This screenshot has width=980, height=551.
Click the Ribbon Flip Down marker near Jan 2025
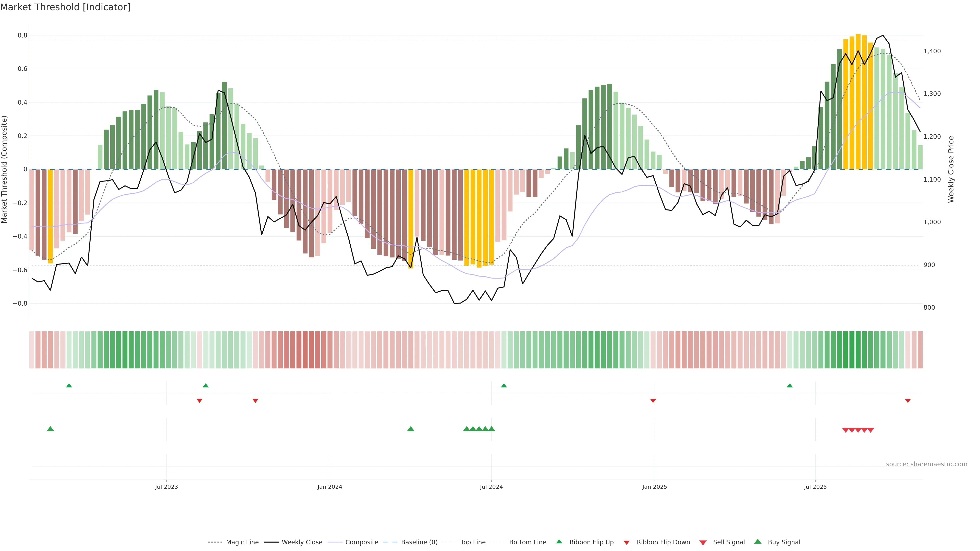pyautogui.click(x=653, y=400)
